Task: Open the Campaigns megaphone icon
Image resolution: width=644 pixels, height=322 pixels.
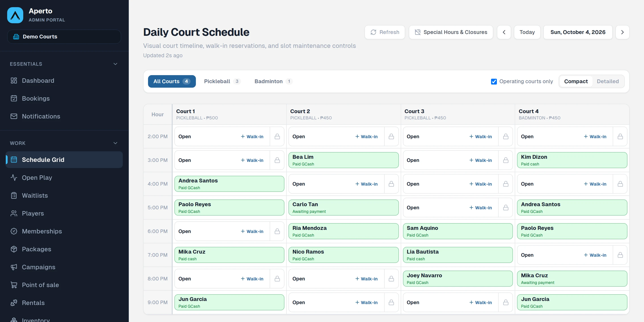Action: click(14, 267)
